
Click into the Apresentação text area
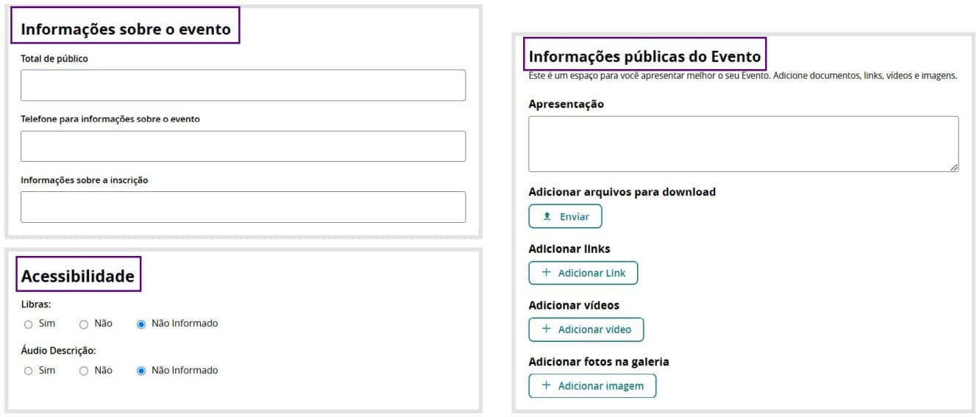point(743,143)
